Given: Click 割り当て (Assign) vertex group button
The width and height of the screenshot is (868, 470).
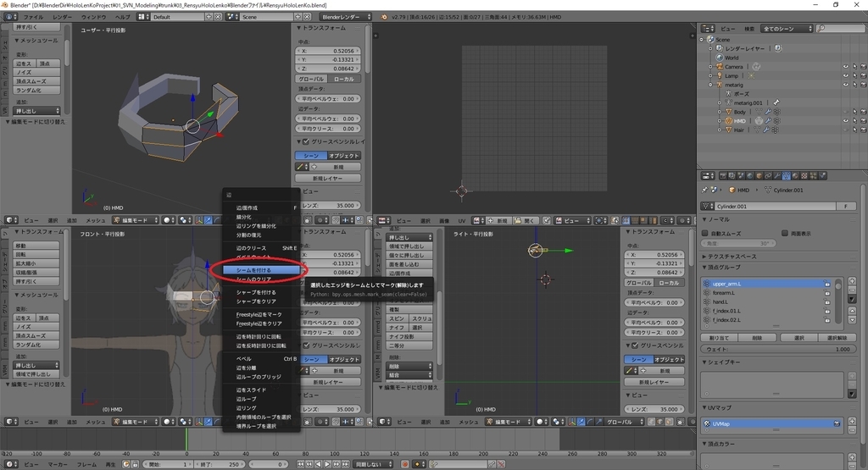Looking at the screenshot, I should [x=719, y=338].
